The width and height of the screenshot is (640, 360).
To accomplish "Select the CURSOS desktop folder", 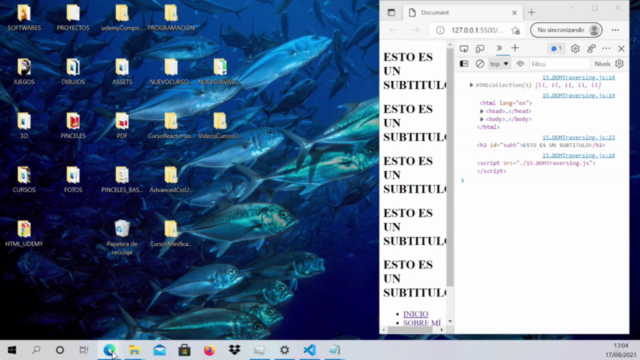I will click(x=24, y=179).
